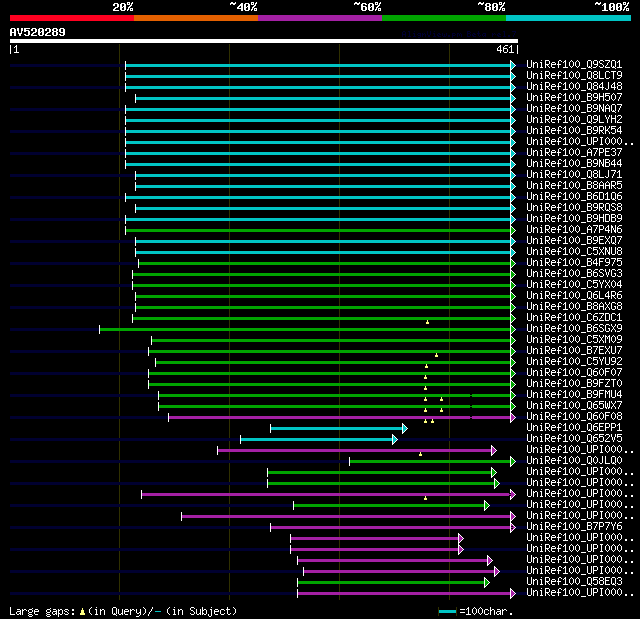Select the UniRef100_B6SVG3 label
The image size is (640, 619).
(574, 274)
